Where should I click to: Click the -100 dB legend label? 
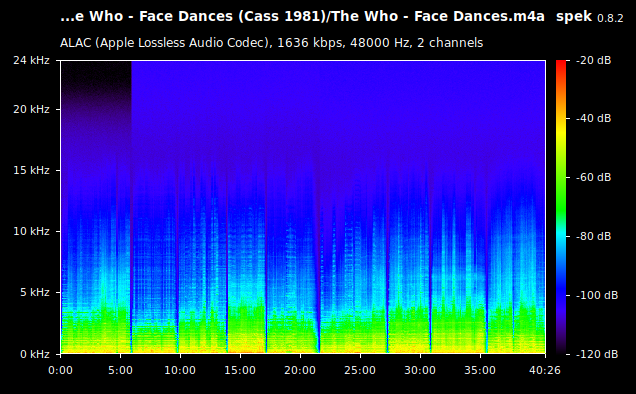(x=597, y=295)
